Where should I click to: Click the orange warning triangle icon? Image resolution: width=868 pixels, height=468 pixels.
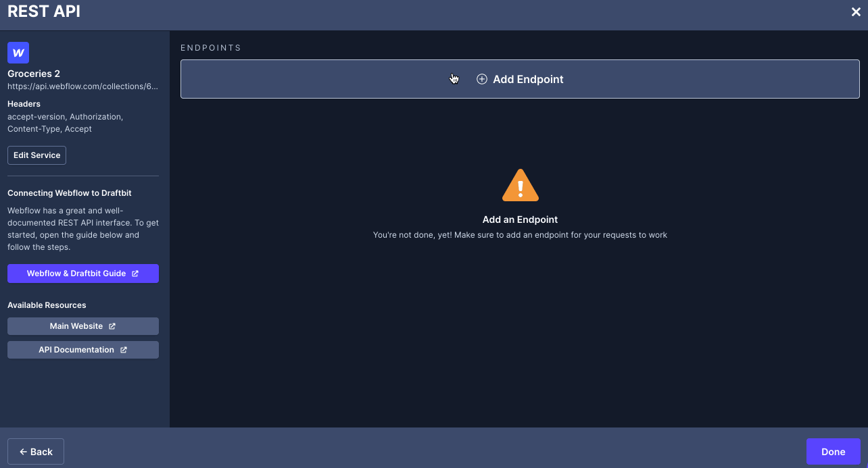(521, 186)
